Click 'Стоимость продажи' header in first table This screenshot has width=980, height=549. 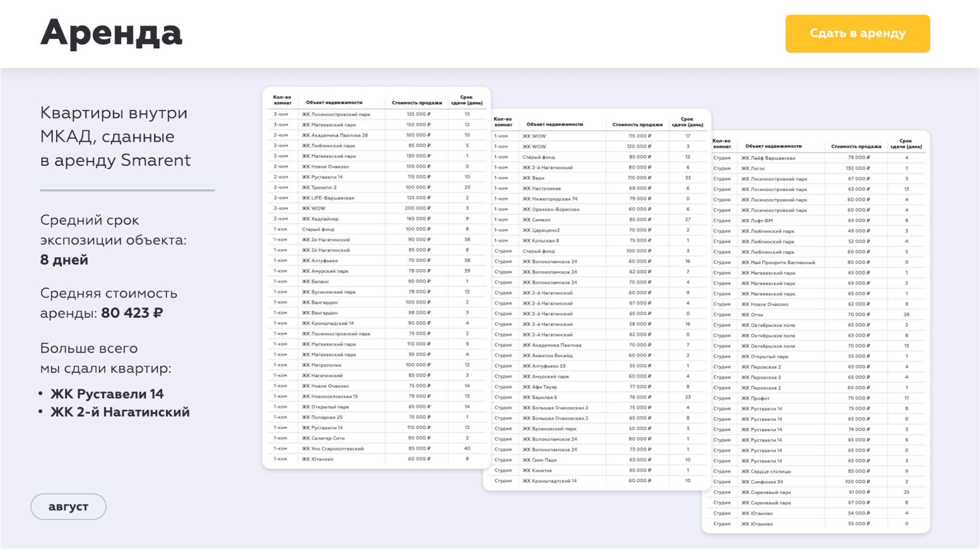[417, 103]
